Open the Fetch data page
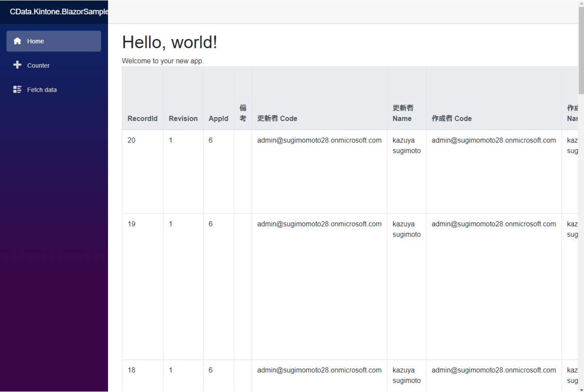584x392 pixels. [54, 89]
